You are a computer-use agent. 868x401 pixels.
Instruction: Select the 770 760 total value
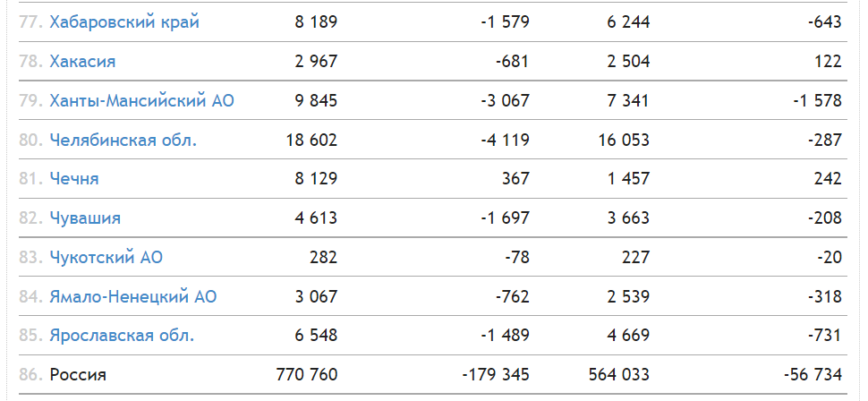pyautogui.click(x=307, y=375)
